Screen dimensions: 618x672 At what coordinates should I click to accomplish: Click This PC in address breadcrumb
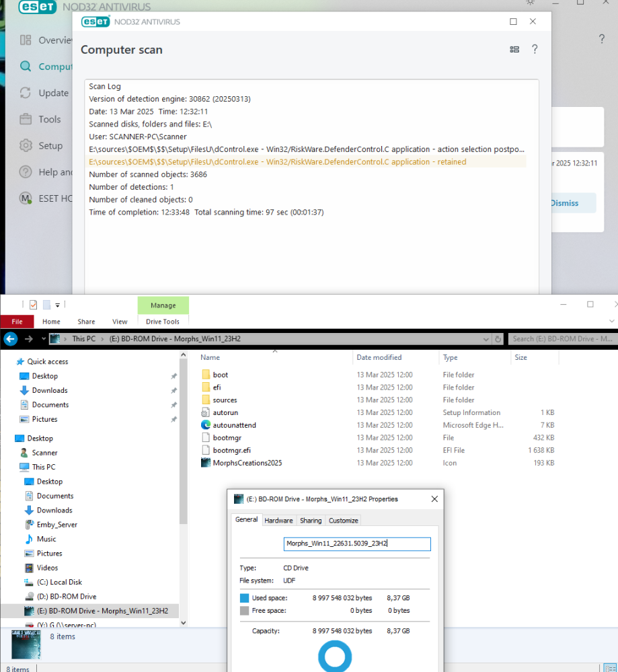[84, 339]
